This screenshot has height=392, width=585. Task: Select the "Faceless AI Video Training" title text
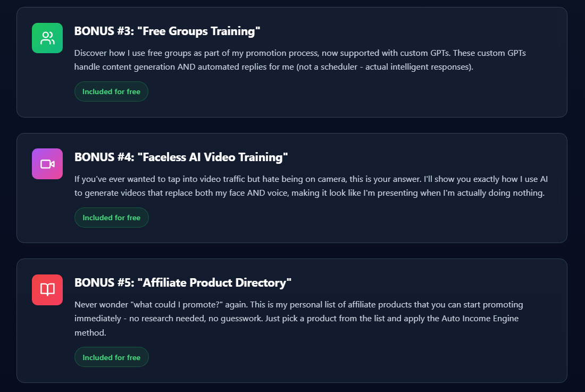212,157
